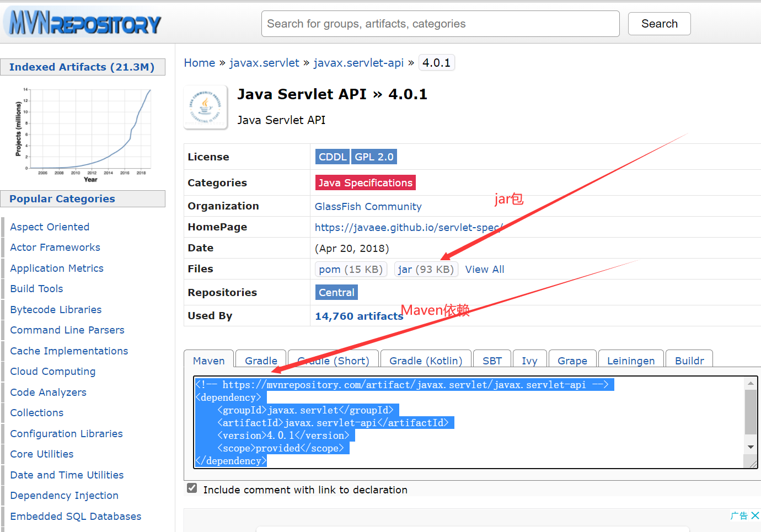The image size is (761, 532).
Task: Open the Central repository tag
Action: click(336, 292)
